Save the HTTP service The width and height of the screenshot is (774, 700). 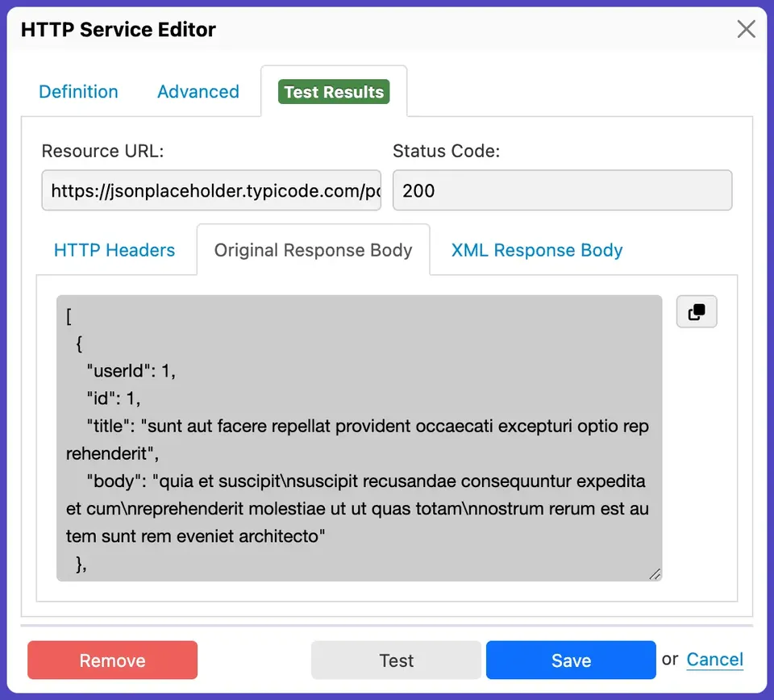pyautogui.click(x=571, y=660)
